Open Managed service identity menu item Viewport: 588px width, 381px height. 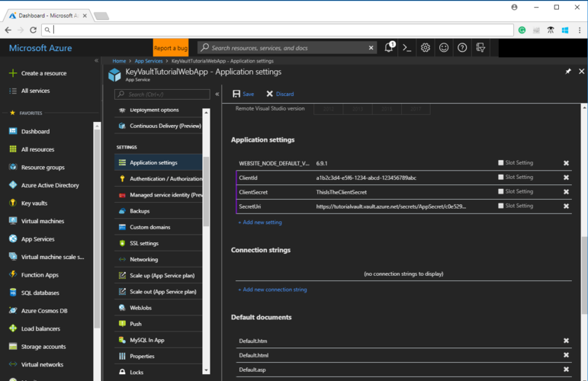click(x=159, y=195)
